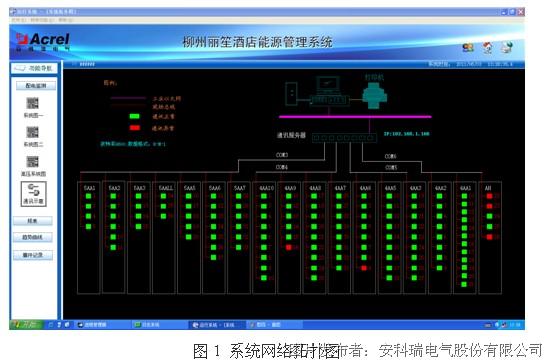Click the system tray clock on taskbar
The image size is (552, 363).
515,325
